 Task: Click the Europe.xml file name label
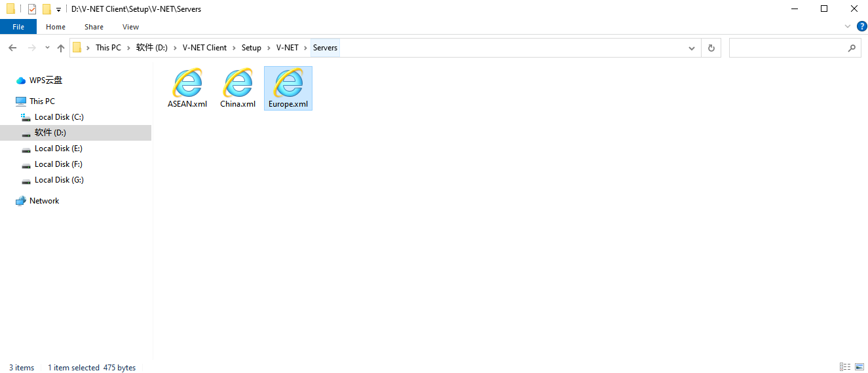pyautogui.click(x=288, y=104)
